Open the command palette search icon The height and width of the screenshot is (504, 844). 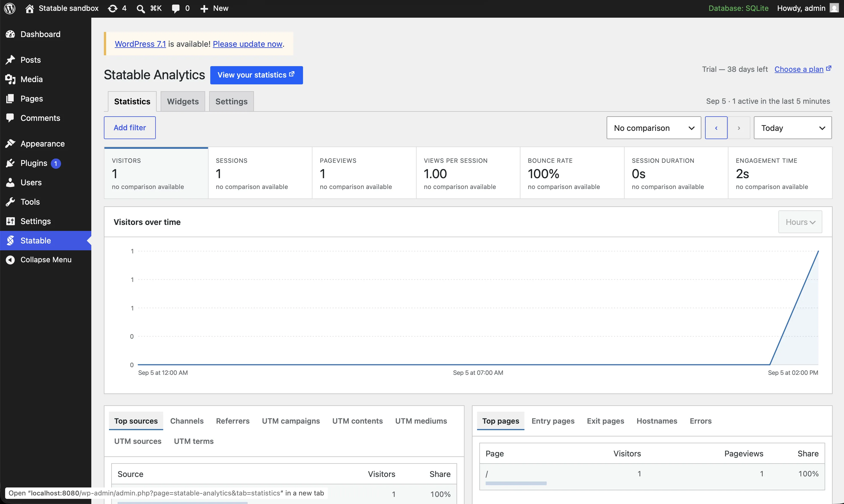coord(140,9)
